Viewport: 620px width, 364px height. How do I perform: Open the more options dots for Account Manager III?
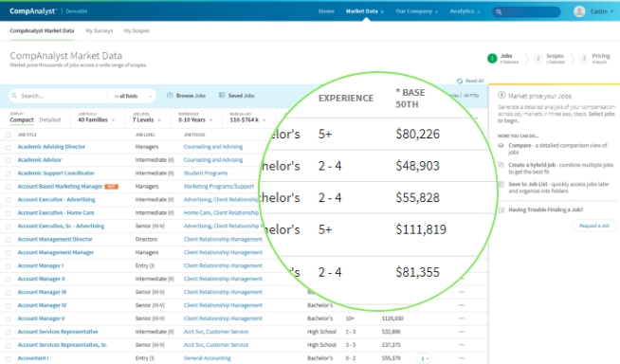(462, 292)
